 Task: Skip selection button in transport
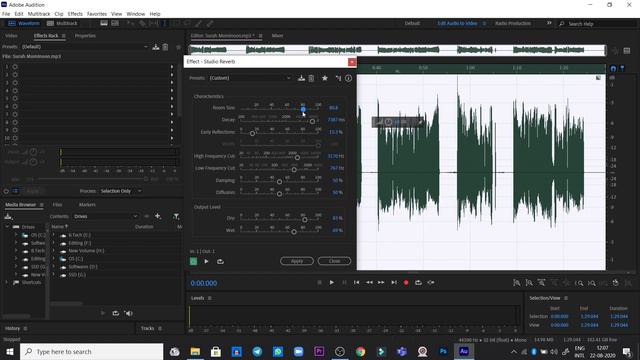pos(431,282)
